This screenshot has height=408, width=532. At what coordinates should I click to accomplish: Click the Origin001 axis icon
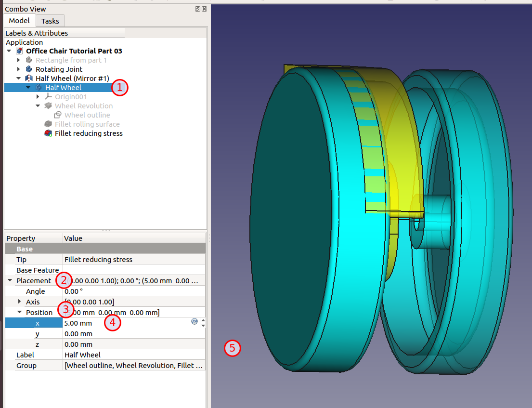point(48,97)
